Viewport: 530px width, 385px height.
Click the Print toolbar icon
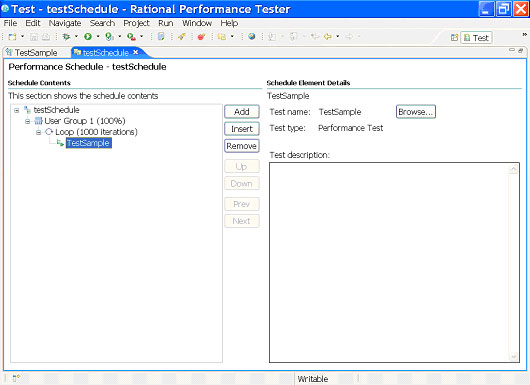46,37
